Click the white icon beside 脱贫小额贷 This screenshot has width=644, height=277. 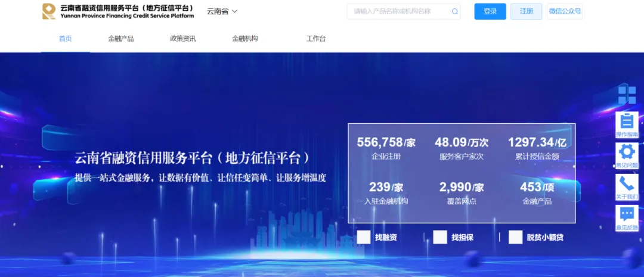pyautogui.click(x=515, y=237)
